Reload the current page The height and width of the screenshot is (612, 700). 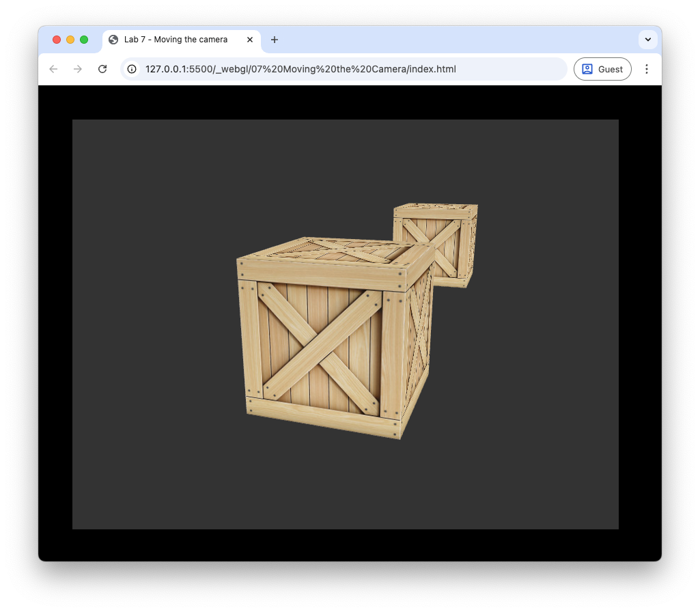click(x=102, y=69)
